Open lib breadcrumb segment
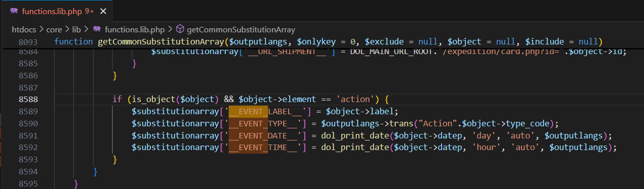Viewport: 644px width, 189px height. click(76, 29)
